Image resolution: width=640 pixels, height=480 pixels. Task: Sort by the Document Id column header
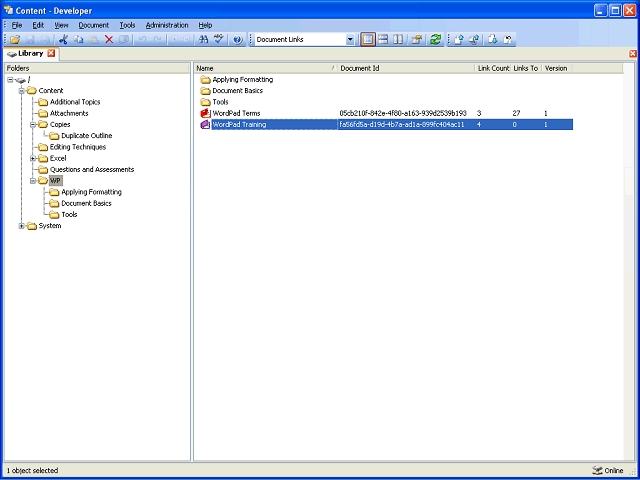[x=406, y=68]
